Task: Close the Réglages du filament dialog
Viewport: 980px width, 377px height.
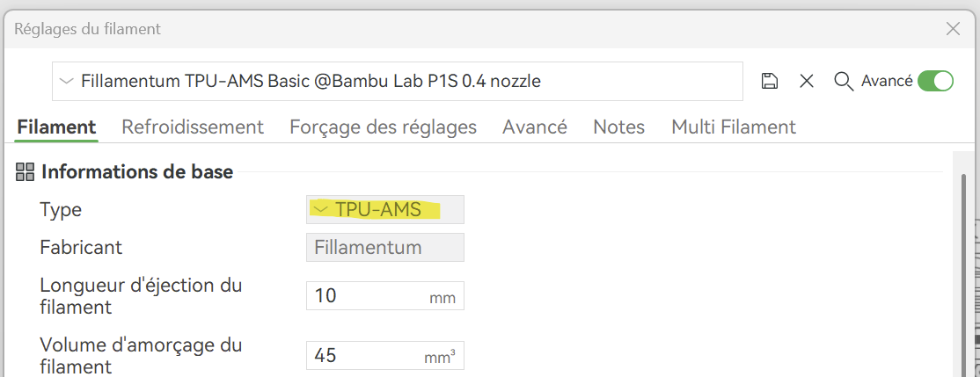Action: (953, 29)
